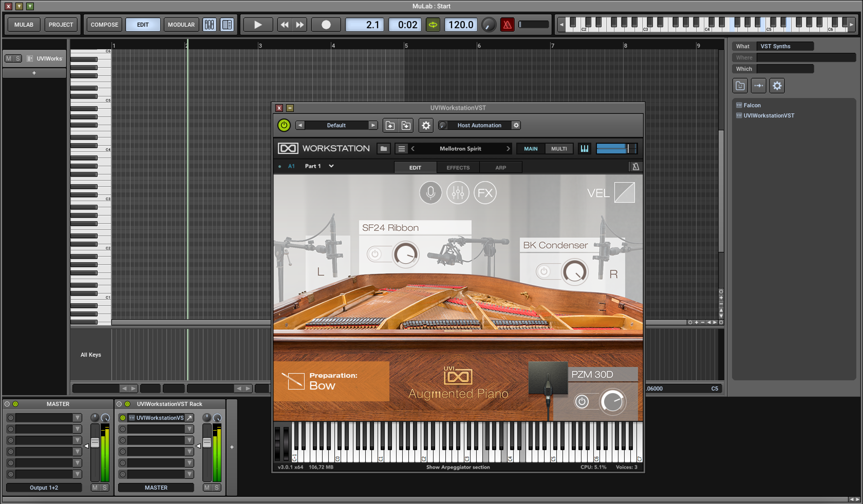Toggle PZM 30D mic power
Screen dimensions: 863x504
[x=581, y=401]
